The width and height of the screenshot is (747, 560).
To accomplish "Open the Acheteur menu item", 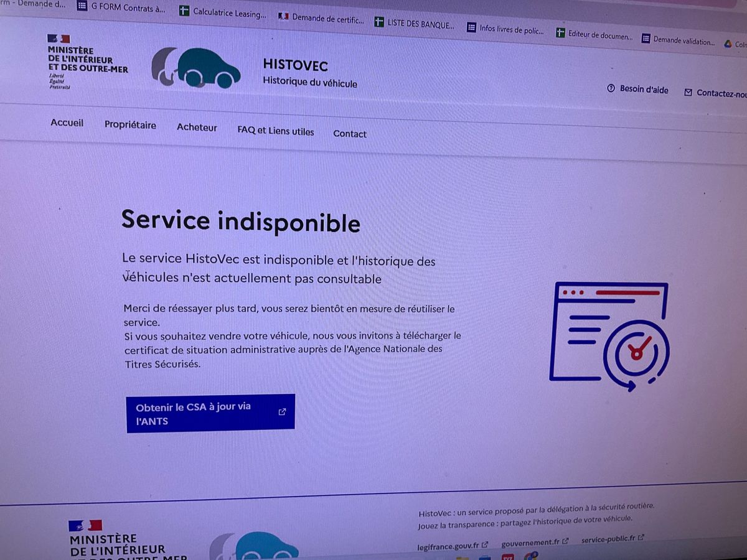I will [x=197, y=127].
